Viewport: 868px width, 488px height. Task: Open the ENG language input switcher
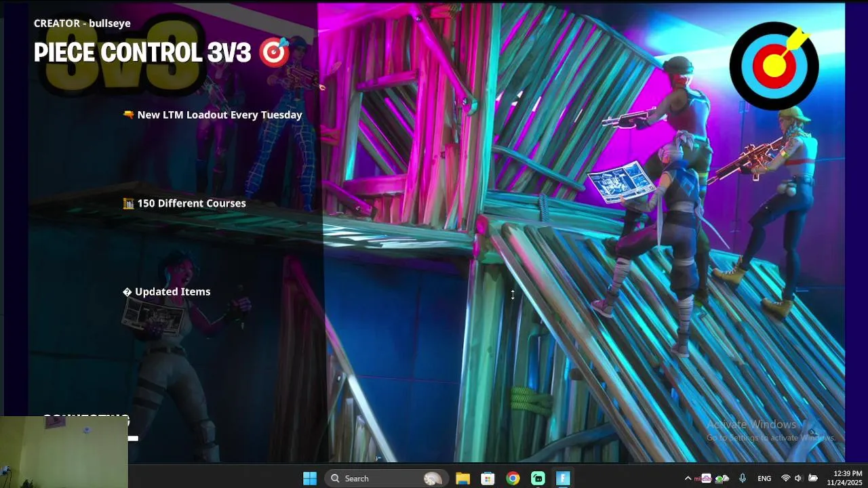[x=764, y=479]
